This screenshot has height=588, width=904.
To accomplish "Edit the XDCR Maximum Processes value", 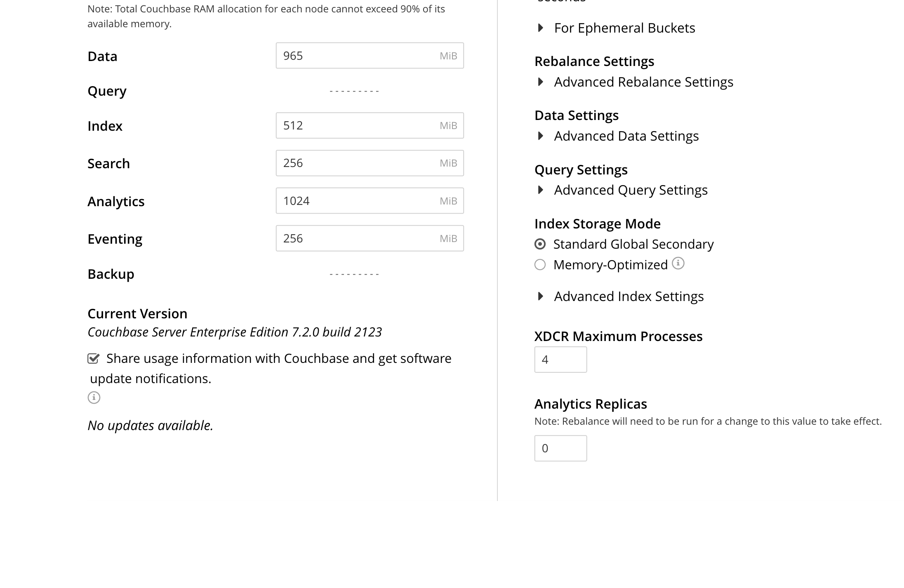I will [x=560, y=360].
